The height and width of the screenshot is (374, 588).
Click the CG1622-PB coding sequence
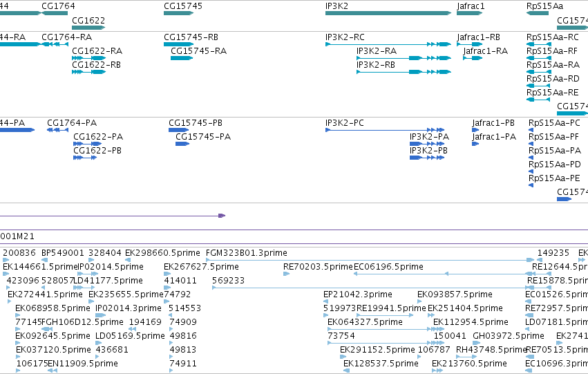(x=85, y=158)
